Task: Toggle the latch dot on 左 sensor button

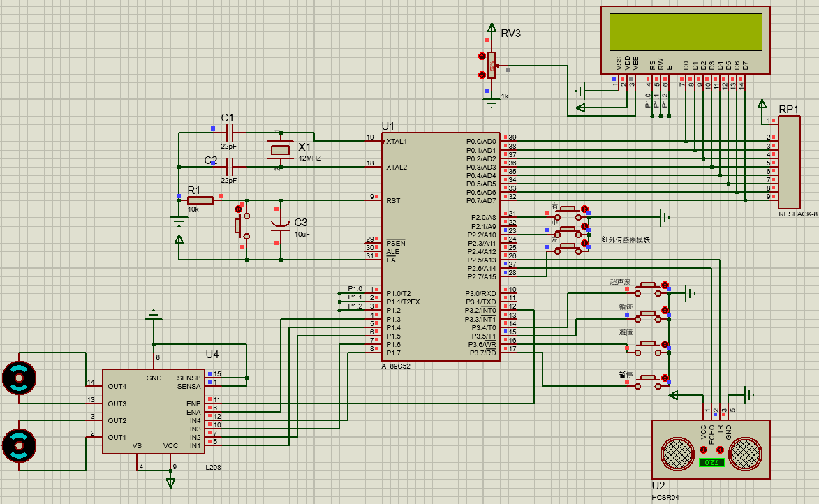Action: [585, 244]
